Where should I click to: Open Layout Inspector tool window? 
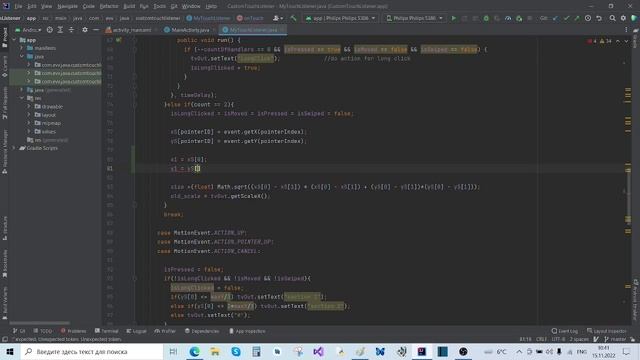coord(607,331)
